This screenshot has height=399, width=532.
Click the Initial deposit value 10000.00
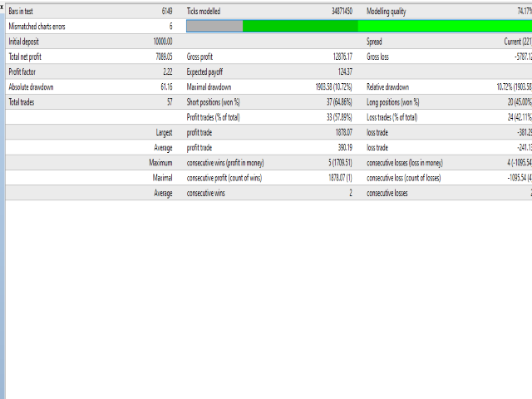coord(163,42)
